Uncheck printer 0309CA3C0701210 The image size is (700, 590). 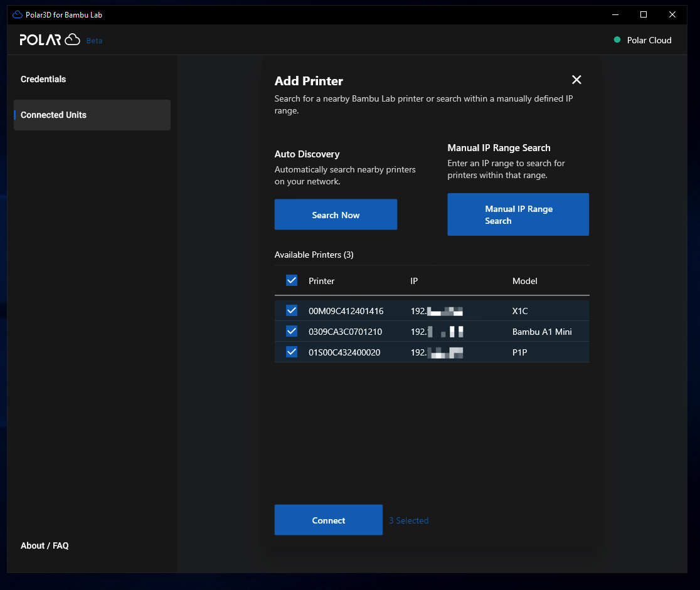tap(292, 331)
